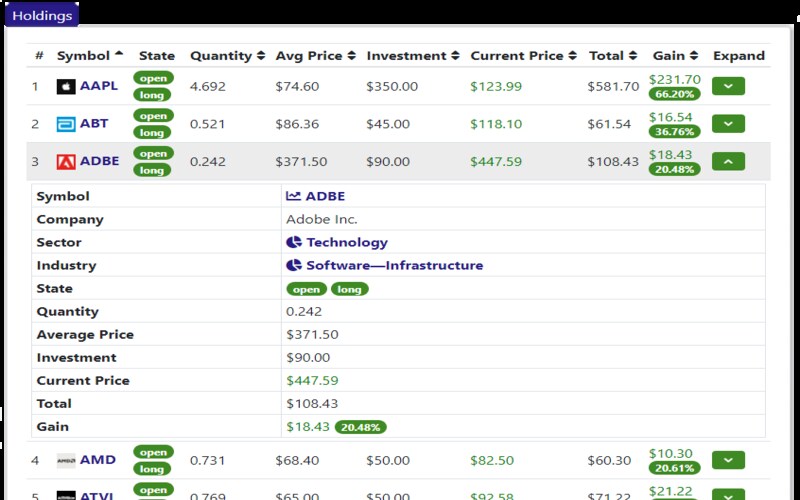Click AMD avg price $68.40
Image resolution: width=800 pixels, height=500 pixels.
pyautogui.click(x=297, y=460)
